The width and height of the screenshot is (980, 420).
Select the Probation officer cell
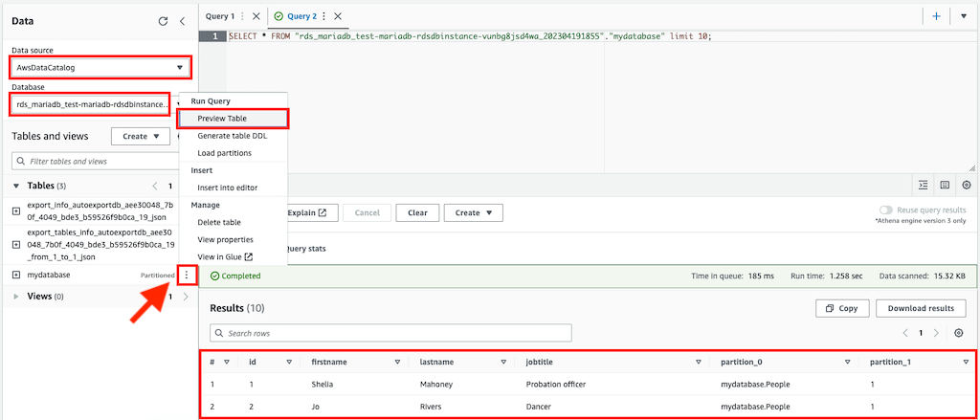556,385
